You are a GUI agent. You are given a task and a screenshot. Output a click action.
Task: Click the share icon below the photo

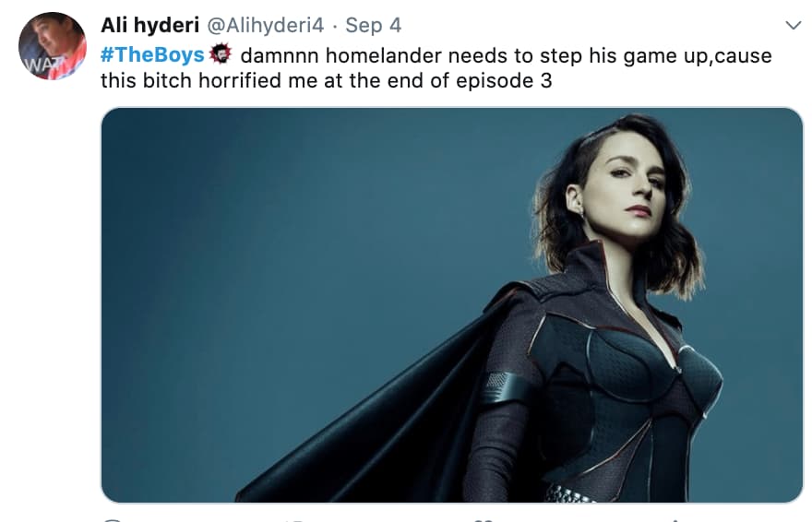(x=674, y=519)
